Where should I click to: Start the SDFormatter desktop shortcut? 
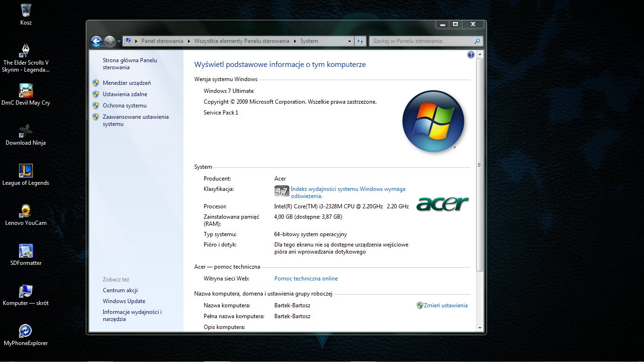pyautogui.click(x=25, y=251)
